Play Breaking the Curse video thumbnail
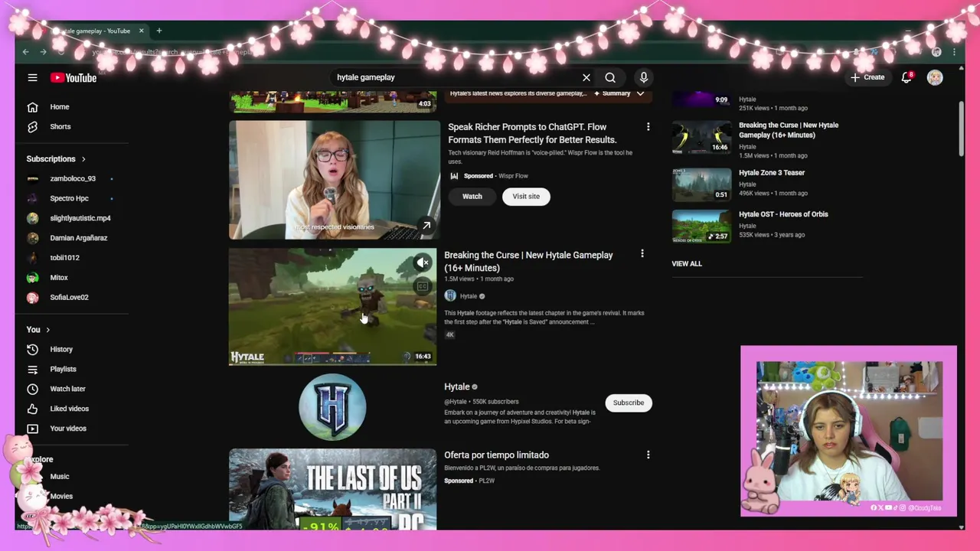Viewport: 980px width, 551px height. tap(333, 307)
